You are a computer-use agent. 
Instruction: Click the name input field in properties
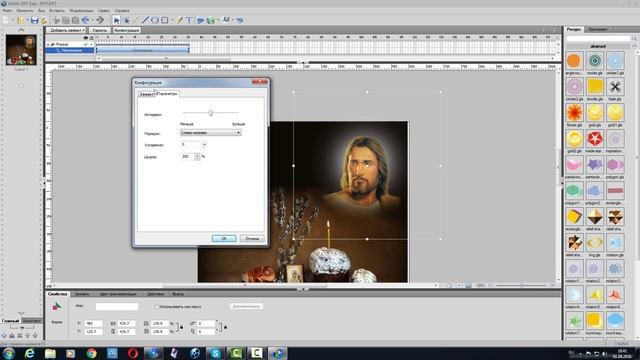tap(117, 306)
